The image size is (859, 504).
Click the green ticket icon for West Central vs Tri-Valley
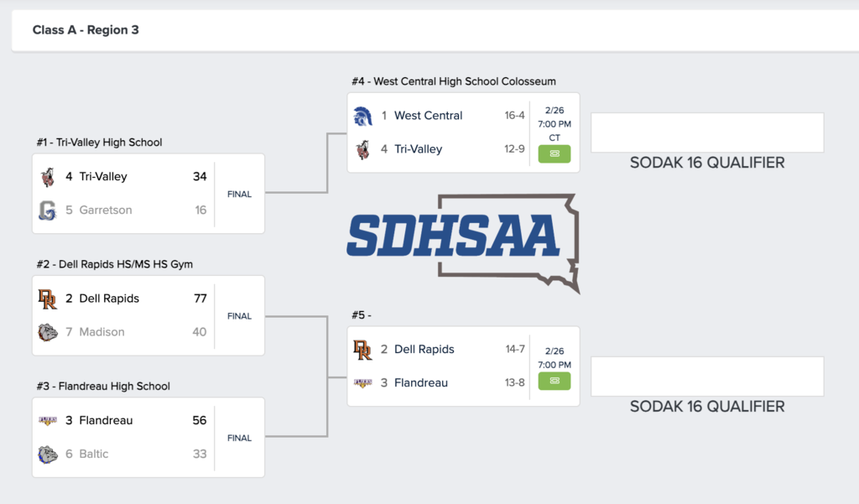pyautogui.click(x=554, y=154)
